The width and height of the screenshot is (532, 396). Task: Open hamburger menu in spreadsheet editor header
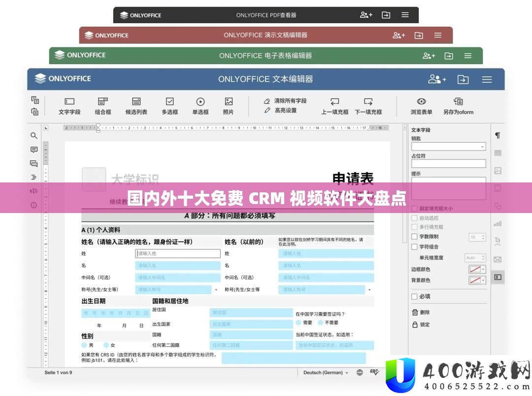click(x=468, y=56)
